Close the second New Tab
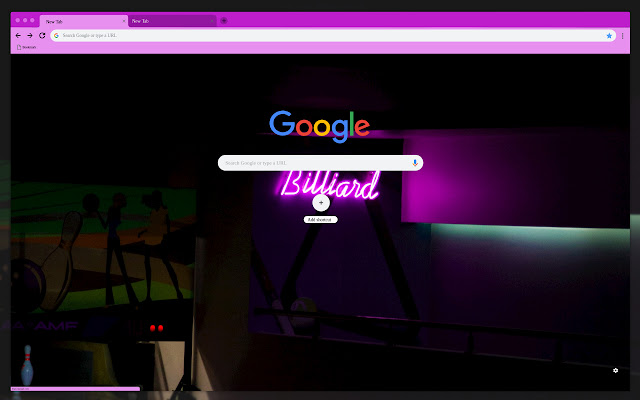Screen dimensions: 640x400 (x=212, y=21)
